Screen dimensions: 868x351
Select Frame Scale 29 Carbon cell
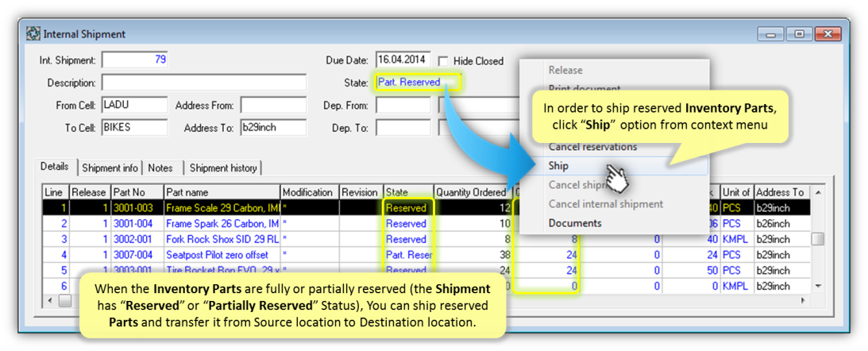[x=222, y=208]
